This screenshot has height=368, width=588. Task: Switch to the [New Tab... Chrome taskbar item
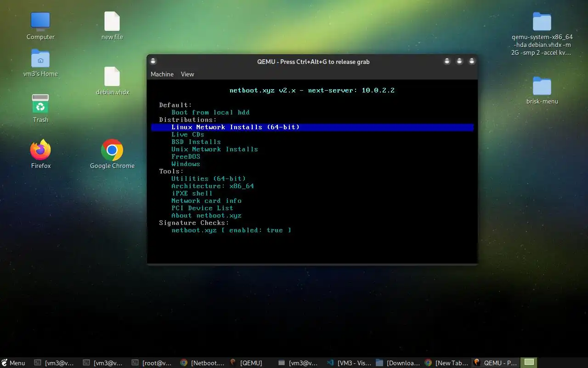tap(447, 363)
